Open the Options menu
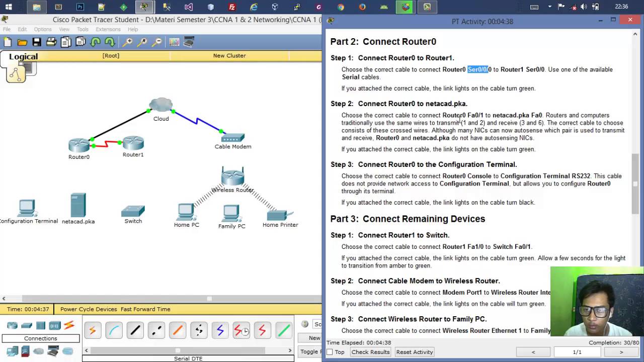 coord(43,29)
